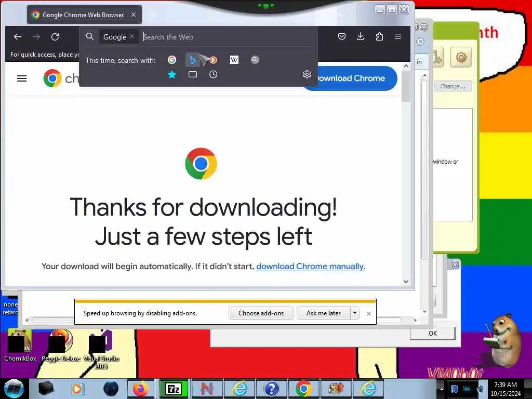Click the gear icon in Internet Explorer window
This screenshot has width=532, height=399.
click(420, 42)
